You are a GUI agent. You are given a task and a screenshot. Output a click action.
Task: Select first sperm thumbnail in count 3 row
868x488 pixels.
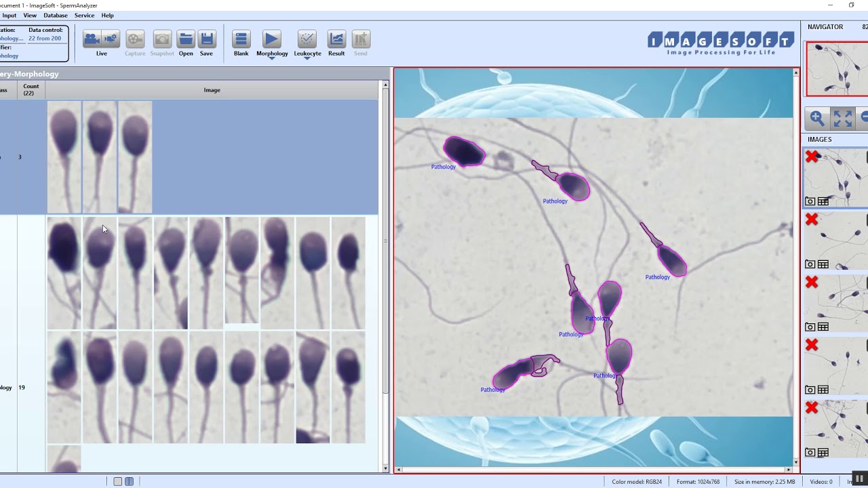[x=64, y=157]
